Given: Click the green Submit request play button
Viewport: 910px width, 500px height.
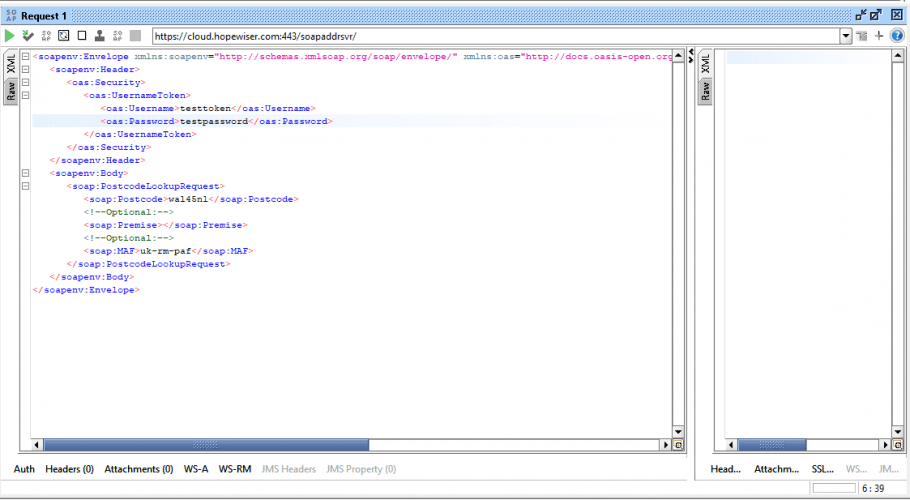Looking at the screenshot, I should pyautogui.click(x=10, y=36).
